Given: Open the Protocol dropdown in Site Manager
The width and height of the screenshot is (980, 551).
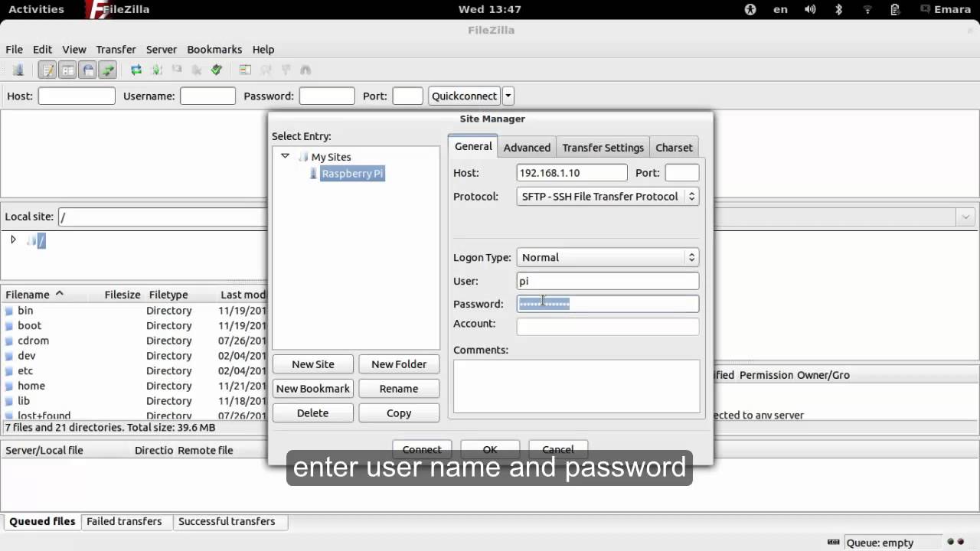Looking at the screenshot, I should tap(608, 197).
